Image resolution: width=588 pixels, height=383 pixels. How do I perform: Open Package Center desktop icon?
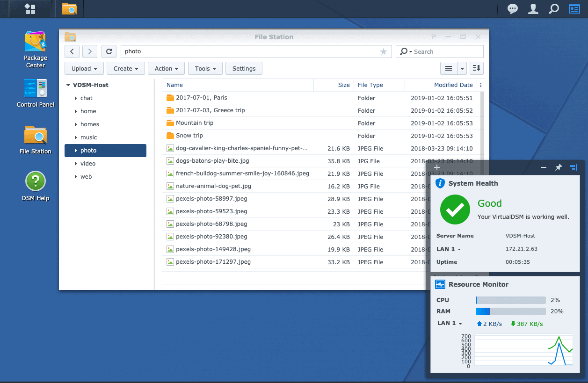(x=36, y=43)
